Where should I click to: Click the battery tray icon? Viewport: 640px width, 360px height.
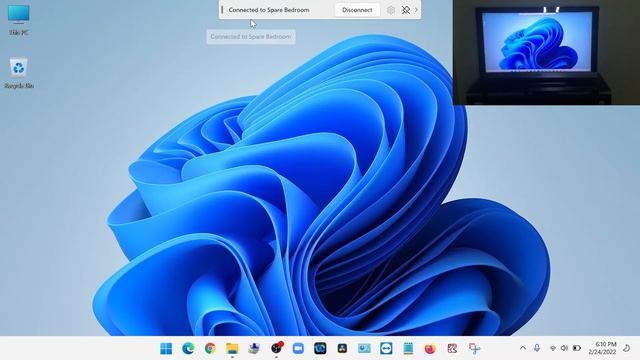point(577,348)
